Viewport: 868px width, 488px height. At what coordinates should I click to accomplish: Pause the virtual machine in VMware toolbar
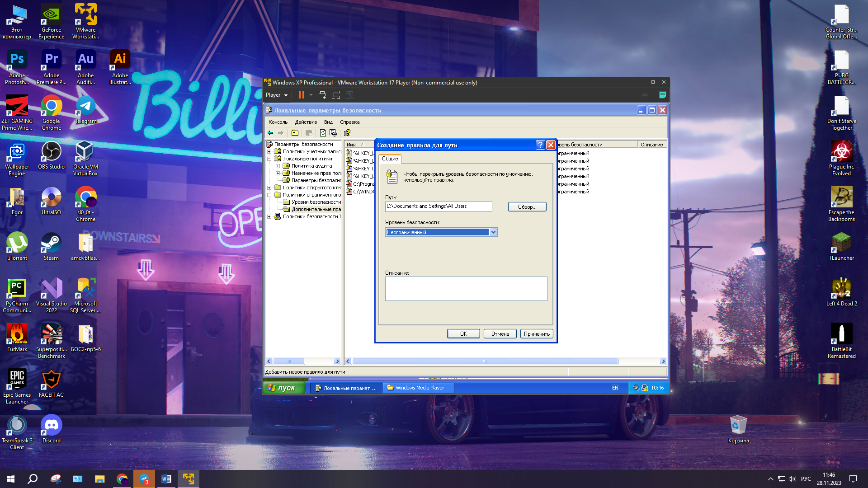(x=301, y=95)
